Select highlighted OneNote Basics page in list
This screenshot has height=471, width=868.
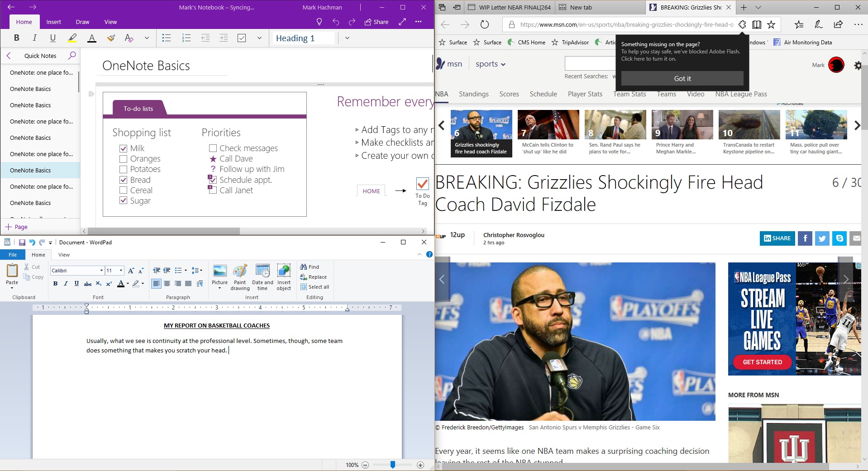(x=40, y=170)
